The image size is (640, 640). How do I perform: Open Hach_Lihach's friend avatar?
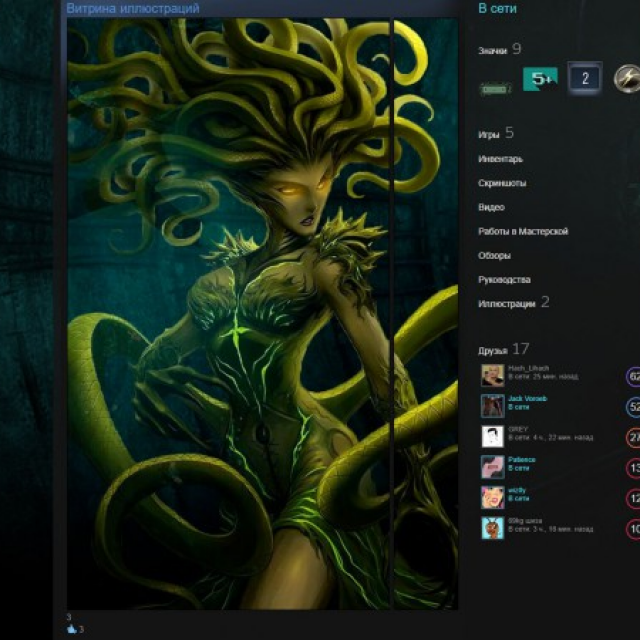[x=493, y=375]
